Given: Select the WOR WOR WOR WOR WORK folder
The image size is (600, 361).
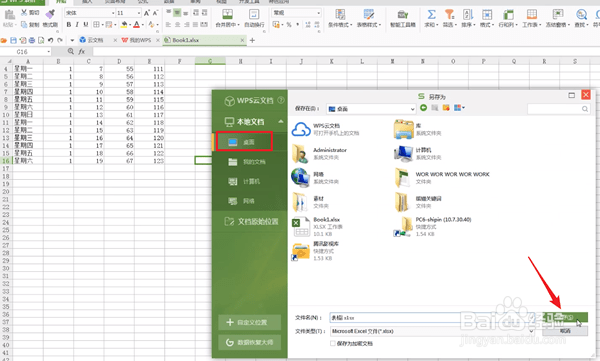Looking at the screenshot, I should (442, 178).
